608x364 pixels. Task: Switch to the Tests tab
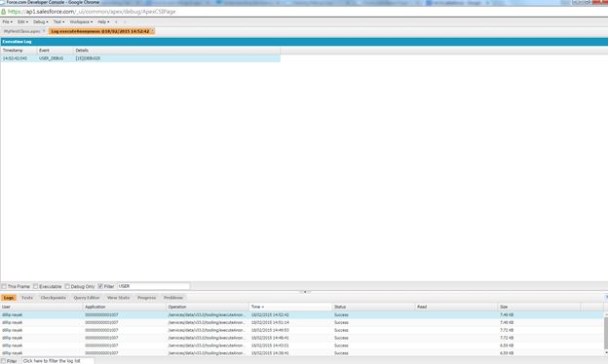click(x=26, y=298)
